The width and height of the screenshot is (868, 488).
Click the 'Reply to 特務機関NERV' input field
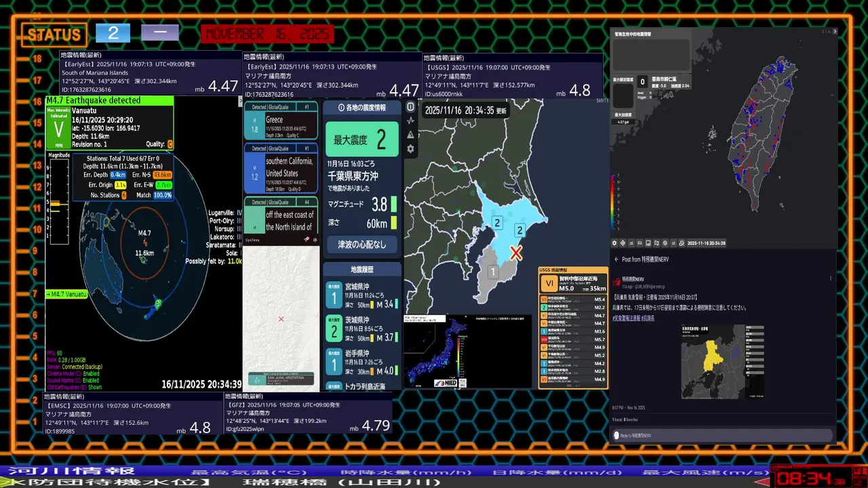pyautogui.click(x=723, y=435)
